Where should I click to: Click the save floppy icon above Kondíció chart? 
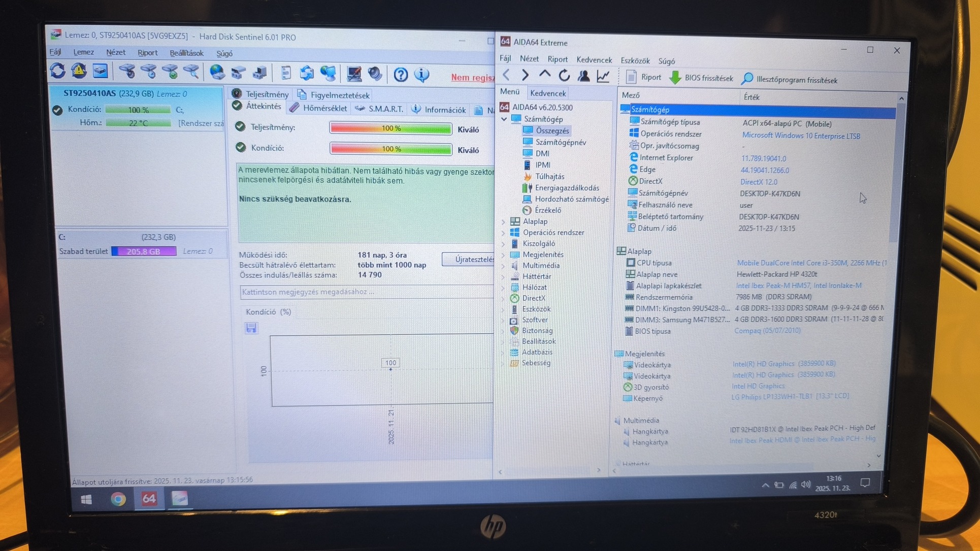(251, 328)
